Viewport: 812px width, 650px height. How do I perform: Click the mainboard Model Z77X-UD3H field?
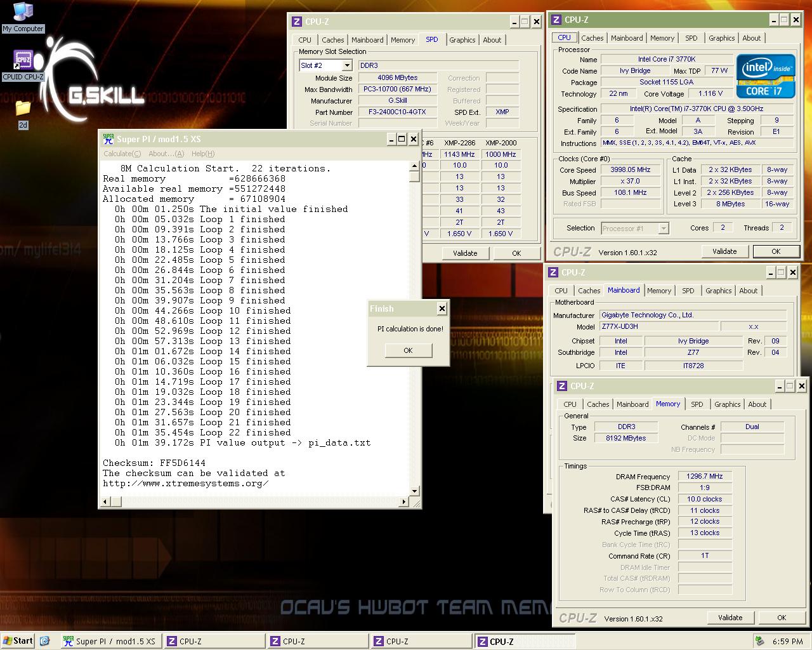coord(659,326)
